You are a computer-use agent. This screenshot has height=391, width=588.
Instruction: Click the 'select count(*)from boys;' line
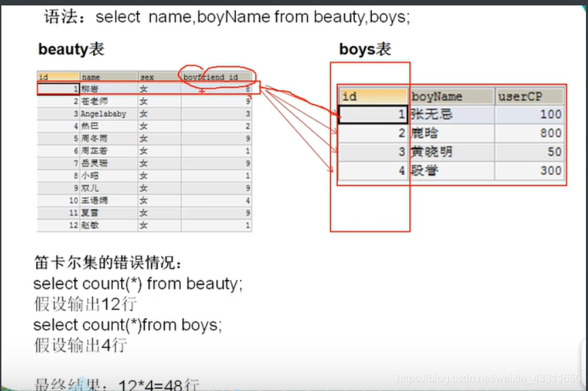click(128, 325)
